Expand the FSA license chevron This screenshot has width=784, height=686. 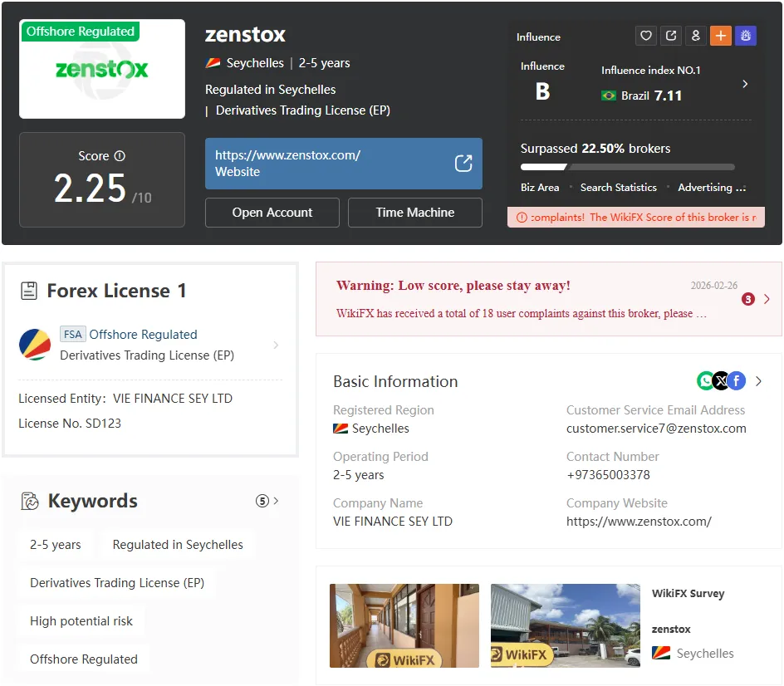coord(276,345)
